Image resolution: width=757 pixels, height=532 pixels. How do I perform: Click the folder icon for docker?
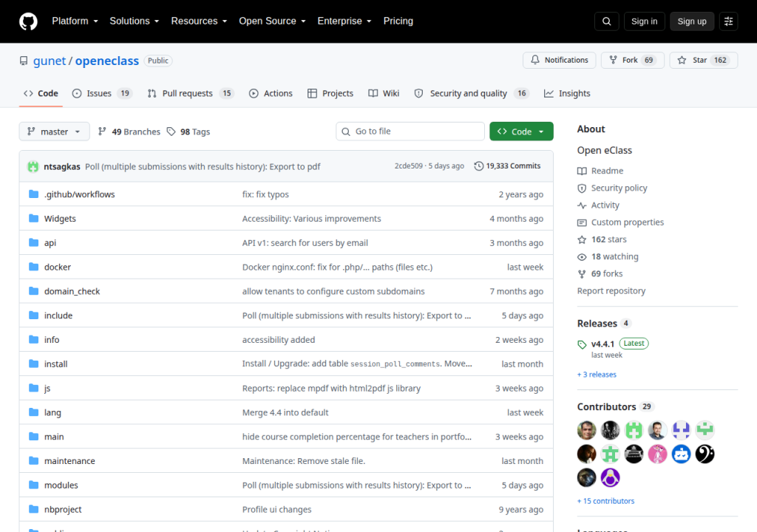pos(33,267)
